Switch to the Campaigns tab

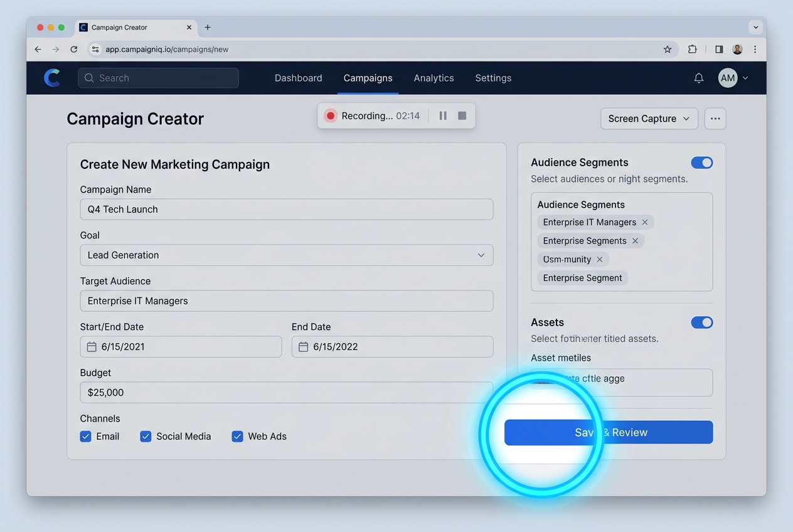click(368, 78)
